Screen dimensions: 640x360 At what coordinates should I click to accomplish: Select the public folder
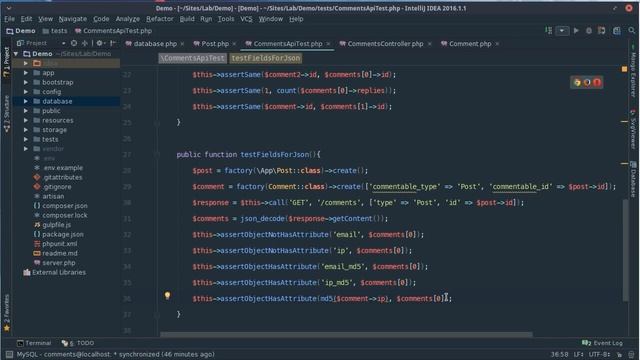pyautogui.click(x=51, y=111)
